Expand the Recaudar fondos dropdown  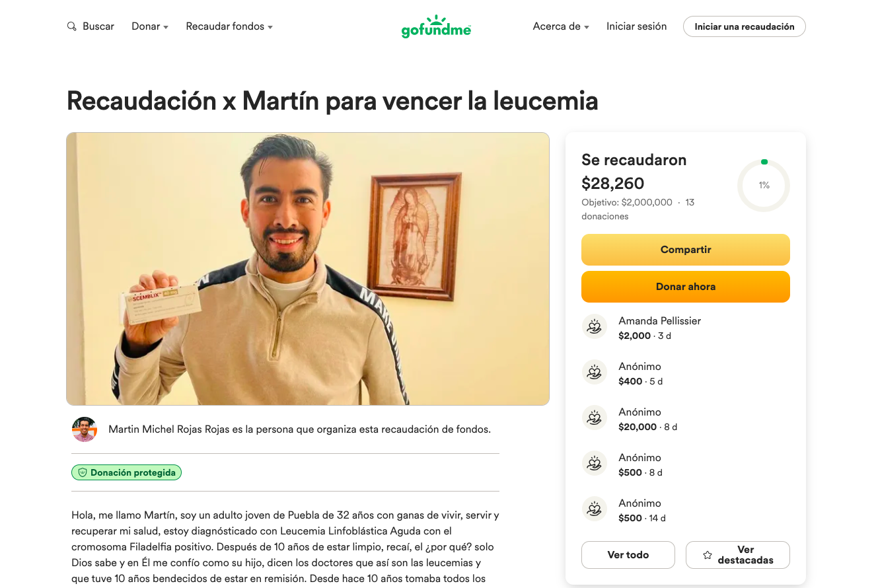tap(229, 26)
